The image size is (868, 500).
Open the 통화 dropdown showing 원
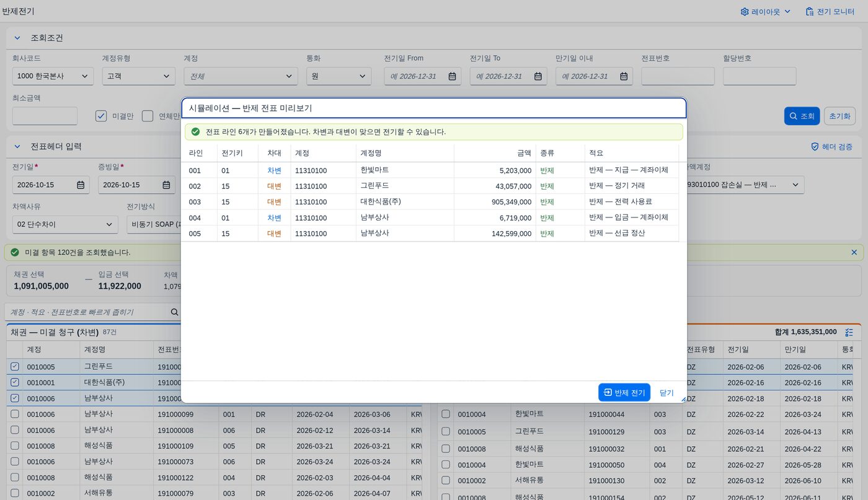pyautogui.click(x=339, y=76)
